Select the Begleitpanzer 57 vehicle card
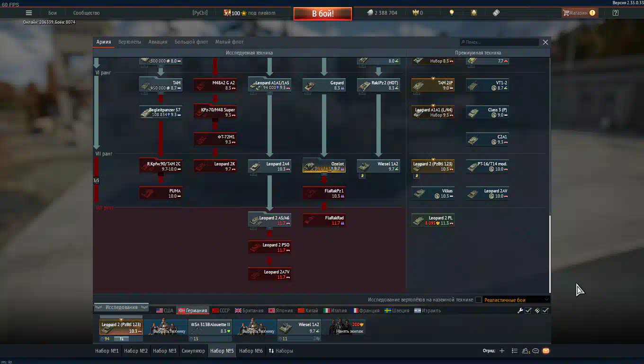The width and height of the screenshot is (644, 364). [161, 112]
